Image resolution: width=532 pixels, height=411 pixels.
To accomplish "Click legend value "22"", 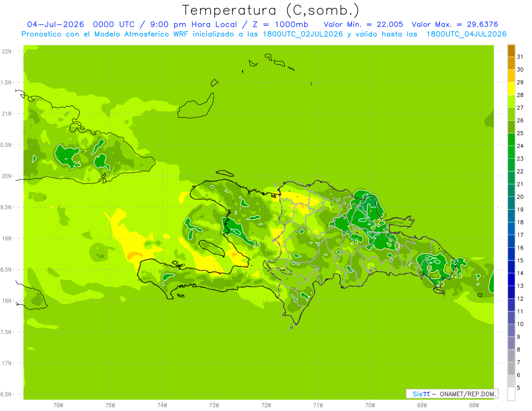I will (x=520, y=171).
